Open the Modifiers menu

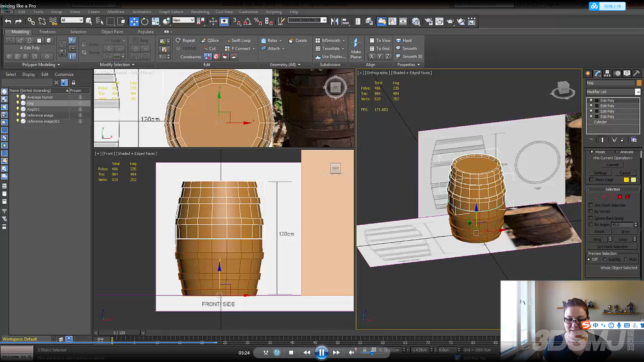[116, 12]
